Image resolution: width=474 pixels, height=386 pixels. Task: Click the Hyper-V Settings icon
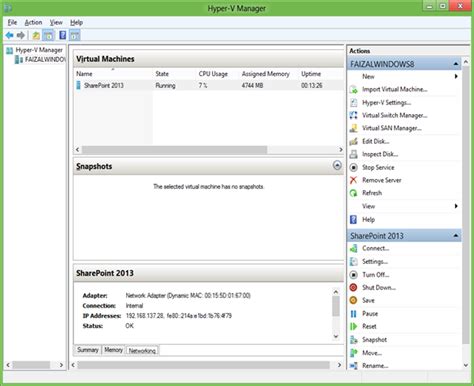tap(353, 103)
